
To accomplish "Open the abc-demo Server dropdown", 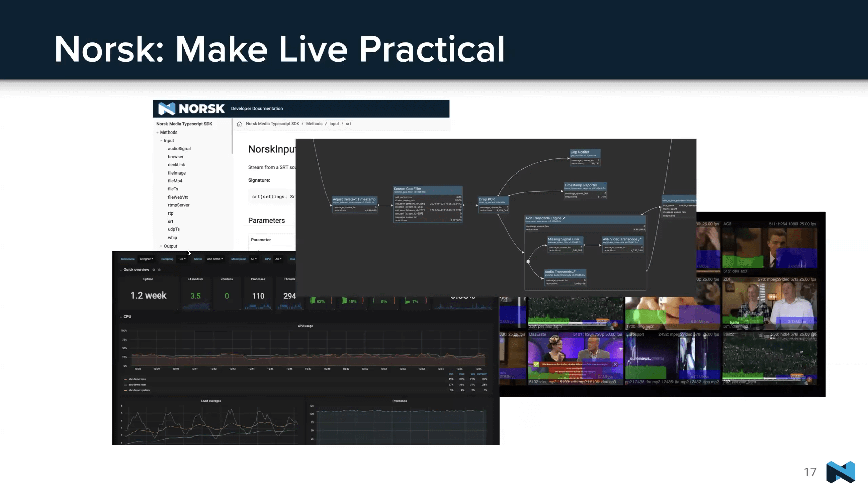I will pyautogui.click(x=215, y=259).
